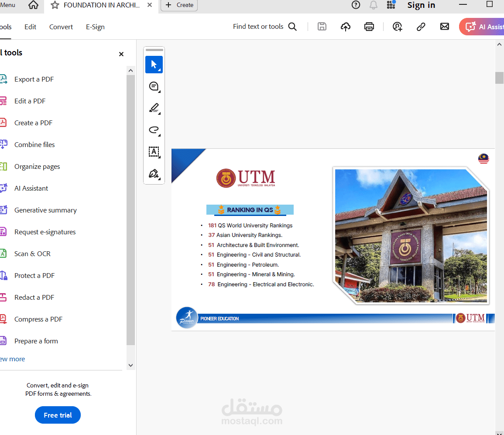The image size is (504, 435).
Task: Open the E-Sign menu tab
Action: click(95, 27)
